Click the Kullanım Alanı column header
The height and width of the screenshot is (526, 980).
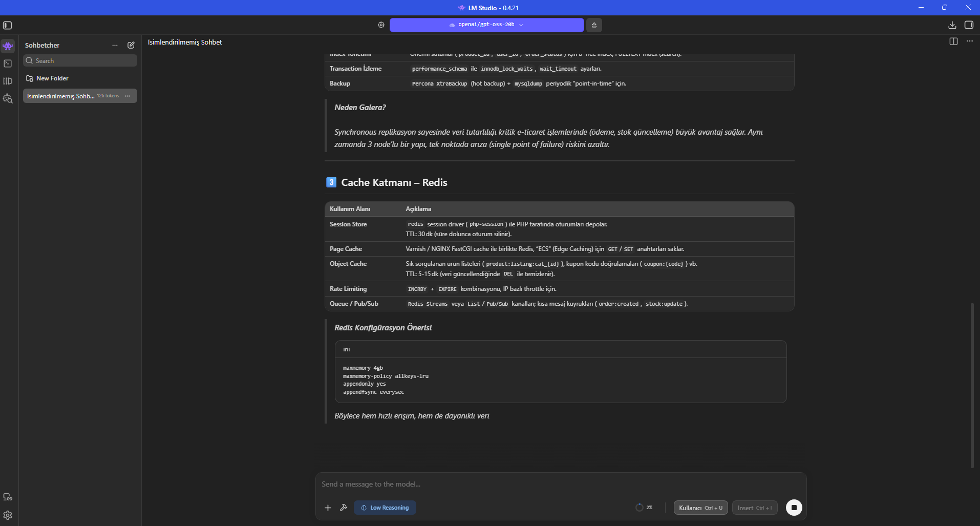coord(350,209)
